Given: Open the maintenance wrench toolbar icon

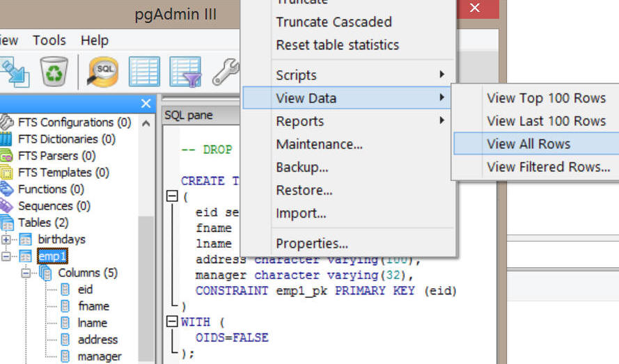Looking at the screenshot, I should point(226,72).
